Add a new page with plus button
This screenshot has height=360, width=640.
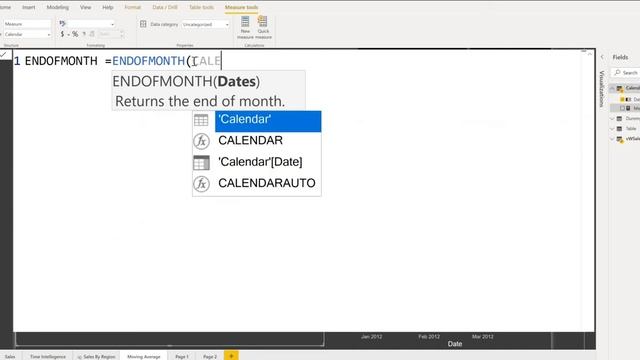pos(231,356)
